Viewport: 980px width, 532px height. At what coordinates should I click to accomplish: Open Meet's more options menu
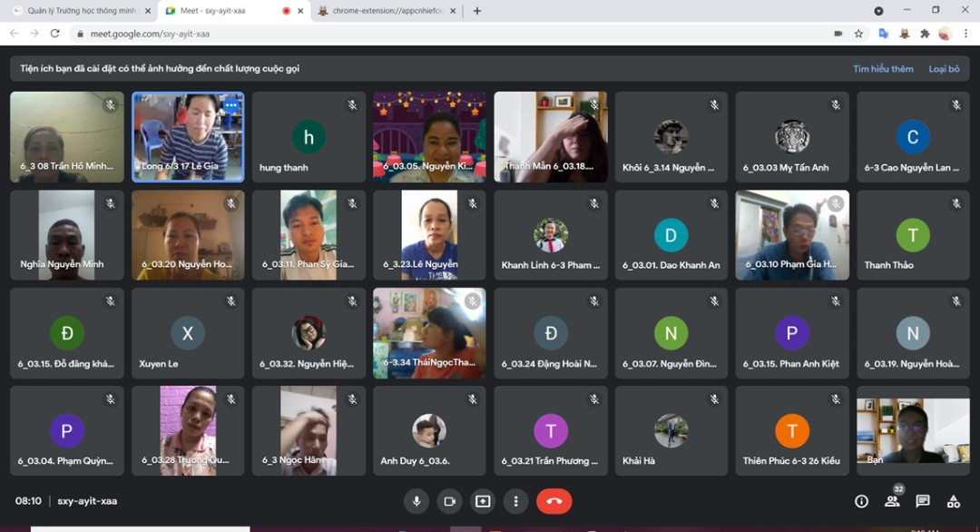(515, 501)
